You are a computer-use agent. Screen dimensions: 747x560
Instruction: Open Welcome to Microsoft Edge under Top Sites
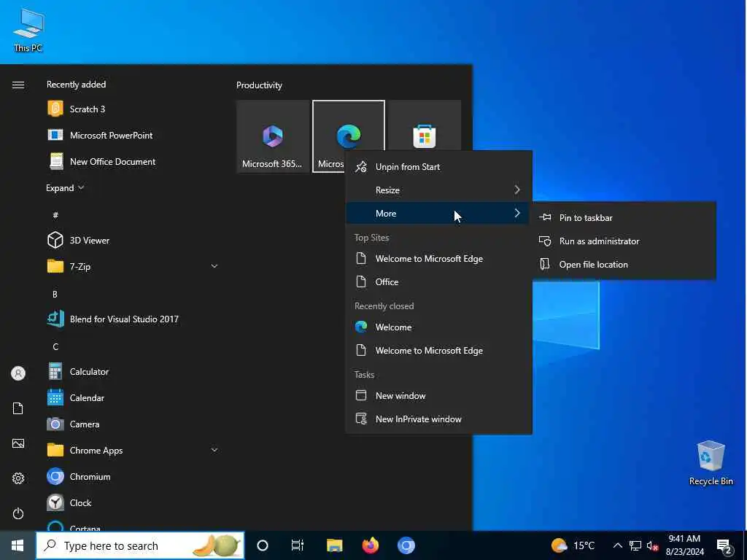pyautogui.click(x=438, y=259)
